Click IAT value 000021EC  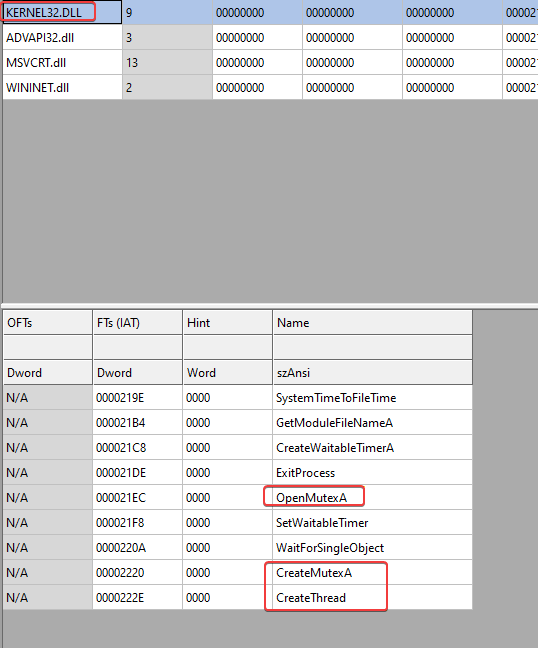[x=138, y=498]
